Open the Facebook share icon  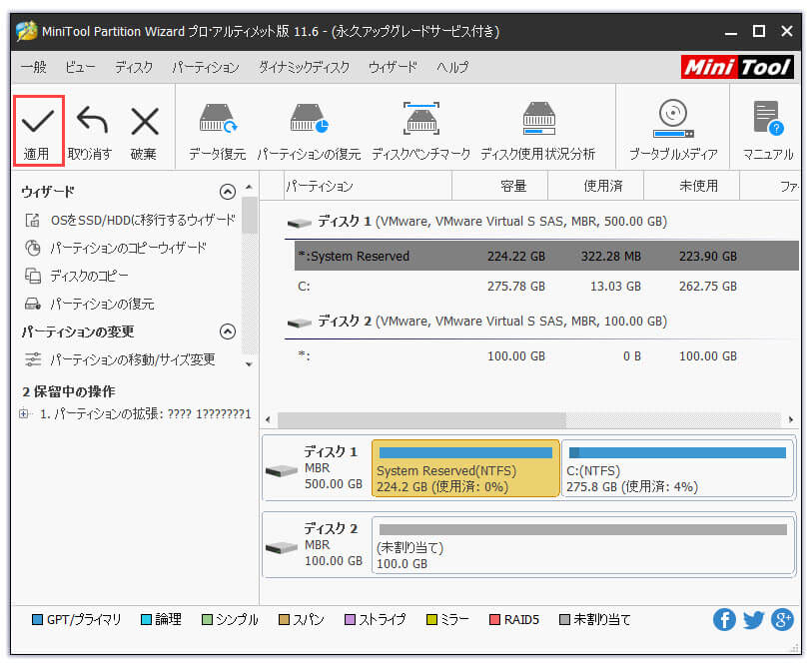pos(724,619)
